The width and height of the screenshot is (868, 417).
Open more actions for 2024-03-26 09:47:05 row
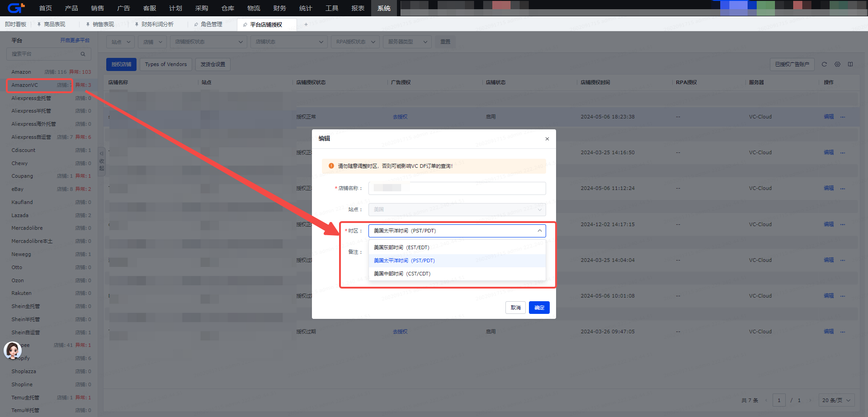pyautogui.click(x=843, y=332)
